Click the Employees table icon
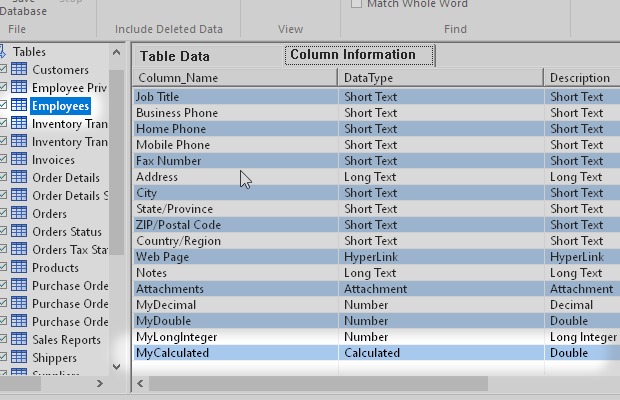Viewport: 620px width, 400px height. 19,106
